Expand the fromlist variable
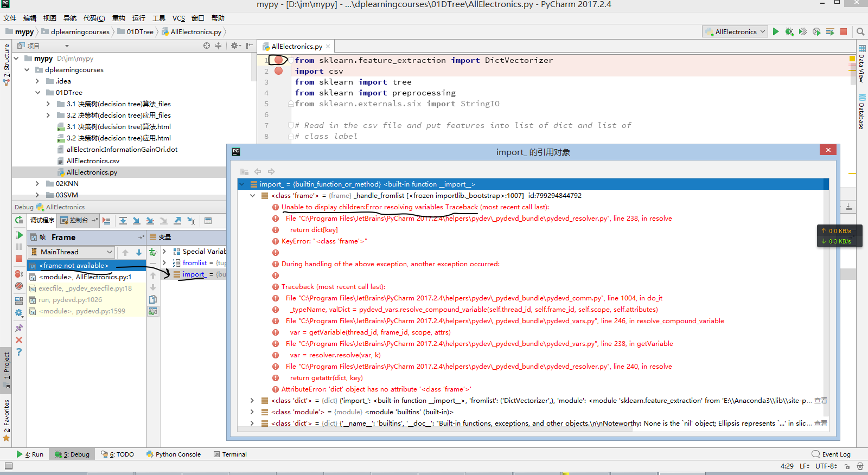 [x=164, y=262]
